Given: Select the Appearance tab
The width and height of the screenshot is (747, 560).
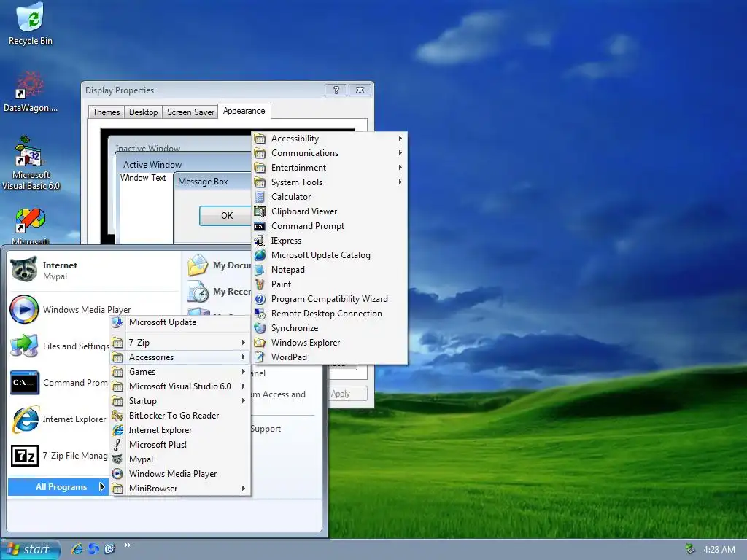Looking at the screenshot, I should [x=244, y=111].
